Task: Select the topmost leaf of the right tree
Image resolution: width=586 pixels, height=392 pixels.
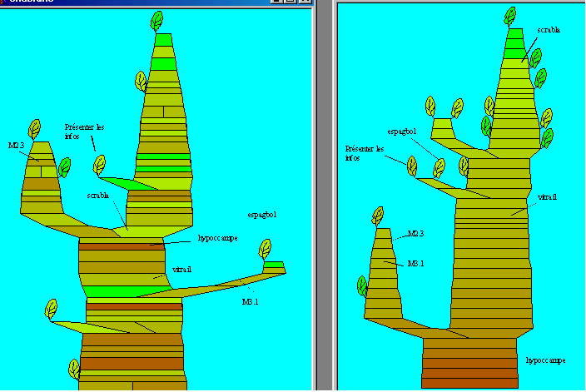Action: [510, 16]
